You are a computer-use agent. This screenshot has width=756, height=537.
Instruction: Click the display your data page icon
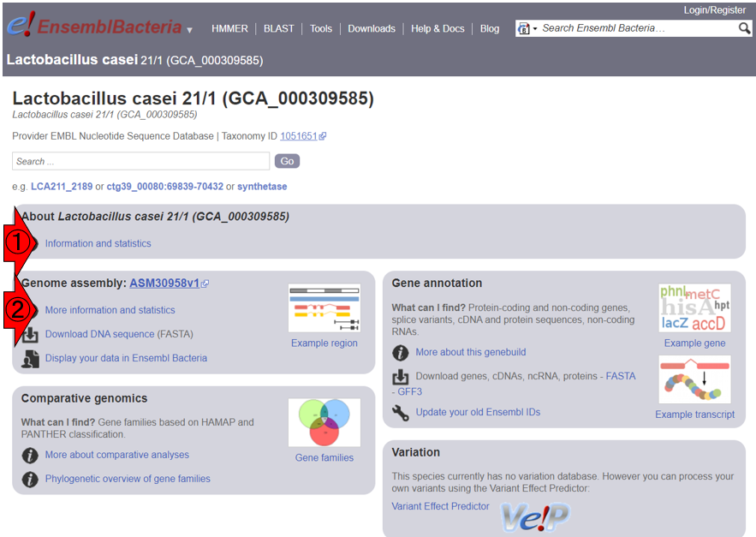pos(30,359)
